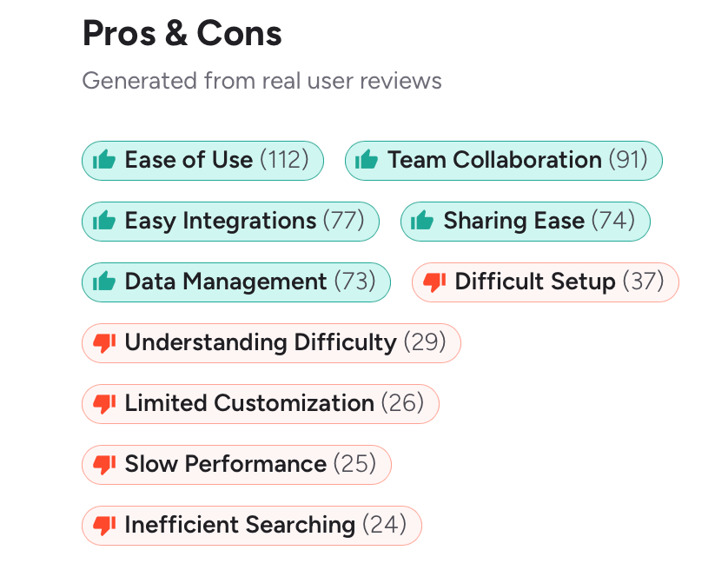
Task: Open the Easy Integrations reviews tag
Action: 230,221
